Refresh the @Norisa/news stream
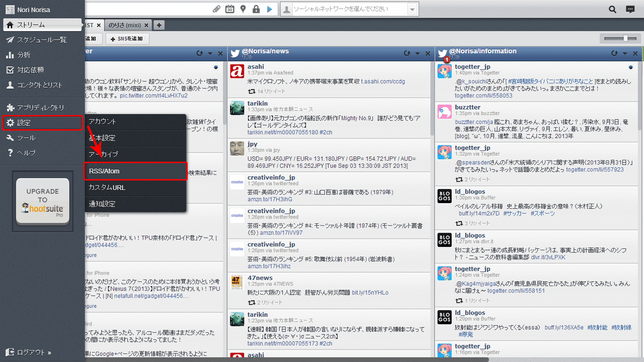 [x=407, y=53]
